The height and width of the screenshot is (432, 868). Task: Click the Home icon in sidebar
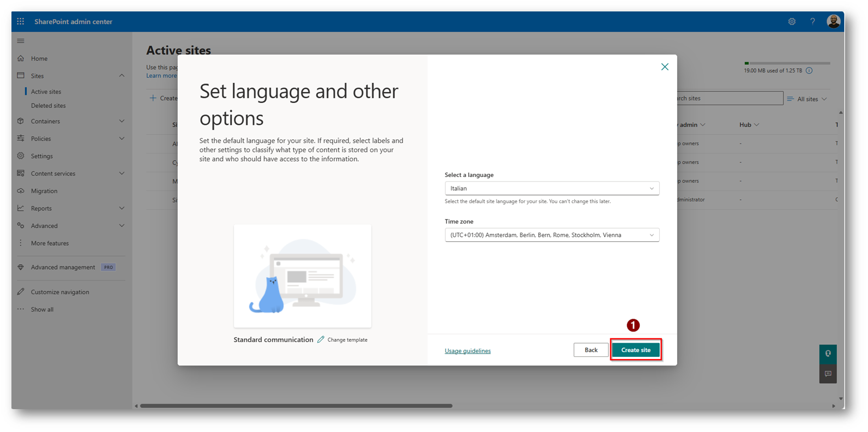click(x=21, y=58)
